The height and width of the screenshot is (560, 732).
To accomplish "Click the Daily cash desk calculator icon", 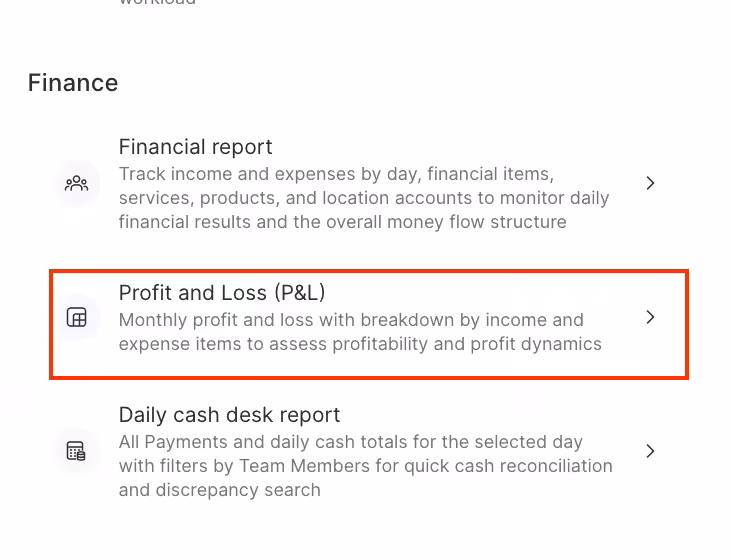I will pos(77,451).
